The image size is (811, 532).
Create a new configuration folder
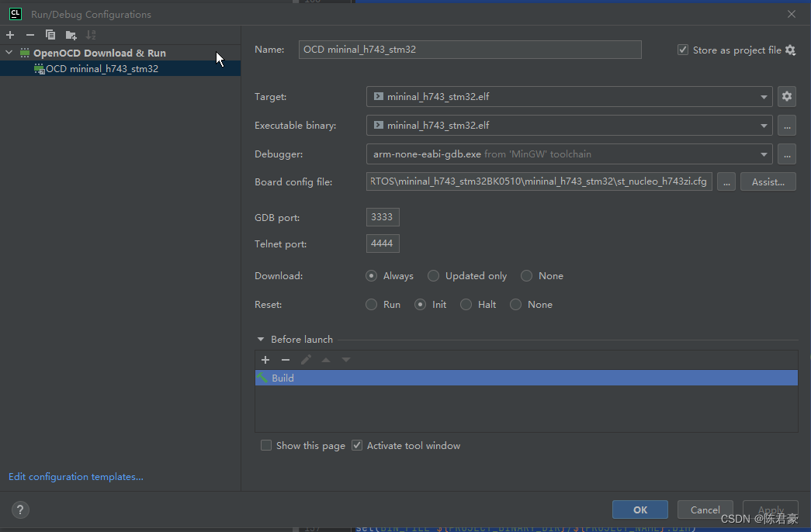(x=71, y=35)
